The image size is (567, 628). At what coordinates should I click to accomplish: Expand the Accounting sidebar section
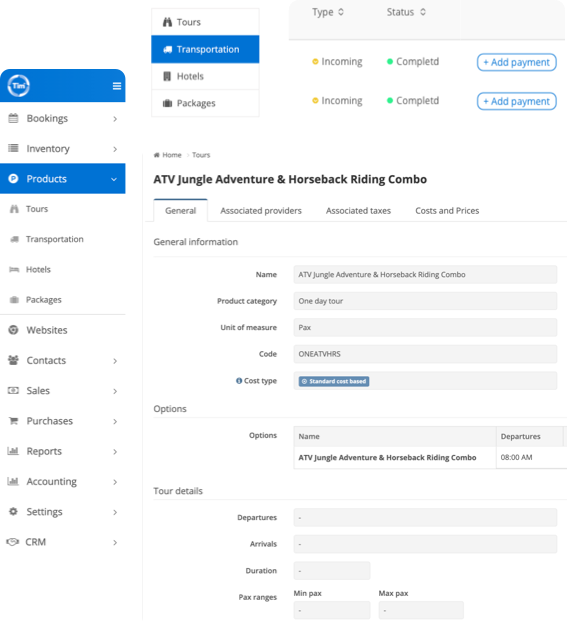[x=63, y=481]
